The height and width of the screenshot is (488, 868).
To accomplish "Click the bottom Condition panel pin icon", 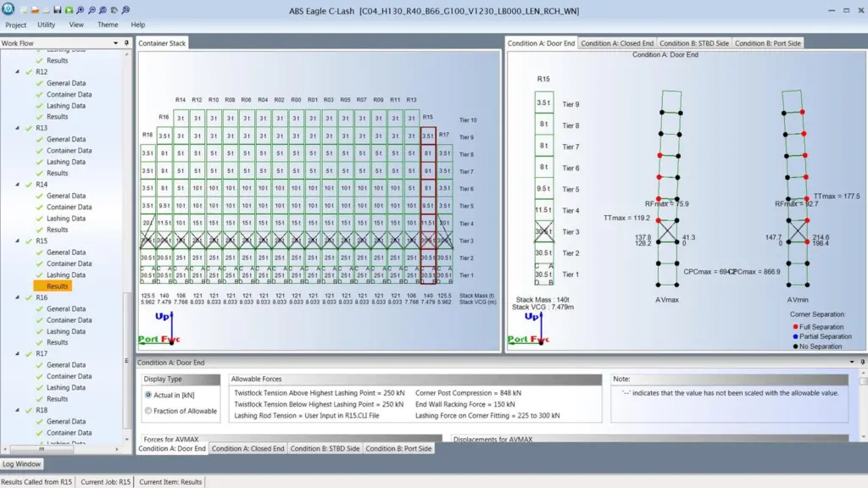I will (862, 362).
